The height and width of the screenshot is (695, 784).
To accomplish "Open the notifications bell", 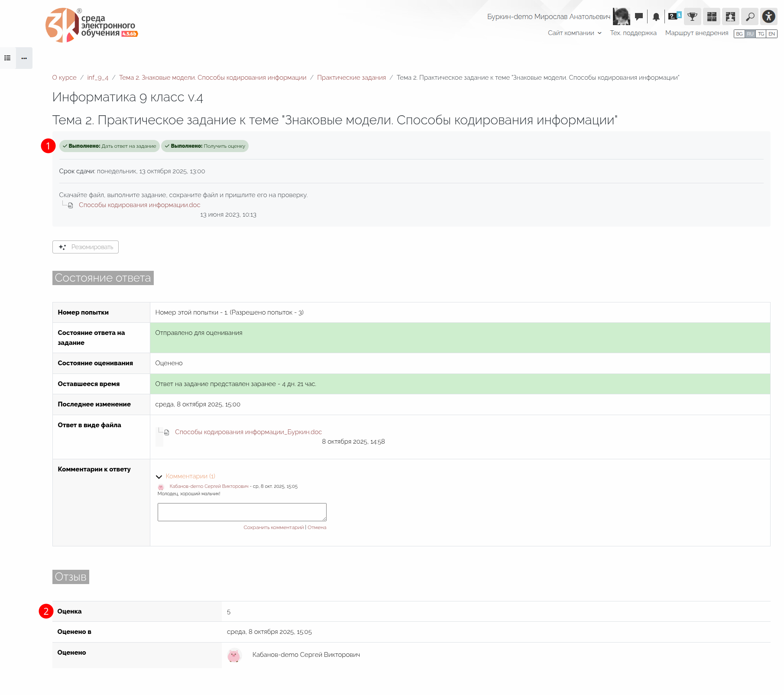I will [656, 17].
